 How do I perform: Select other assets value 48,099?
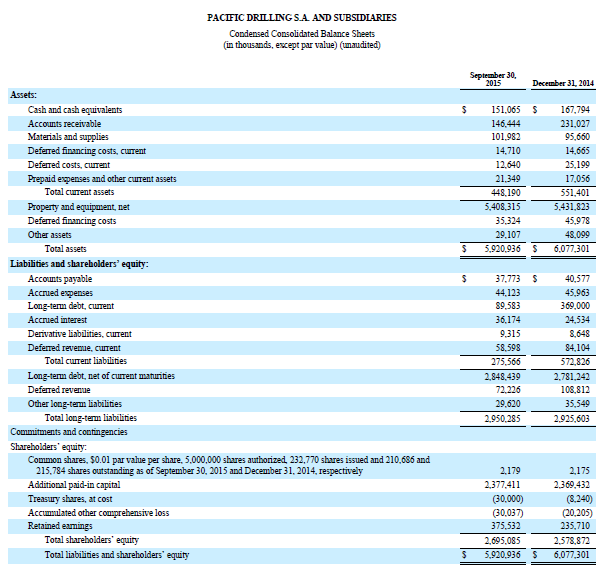pos(577,235)
